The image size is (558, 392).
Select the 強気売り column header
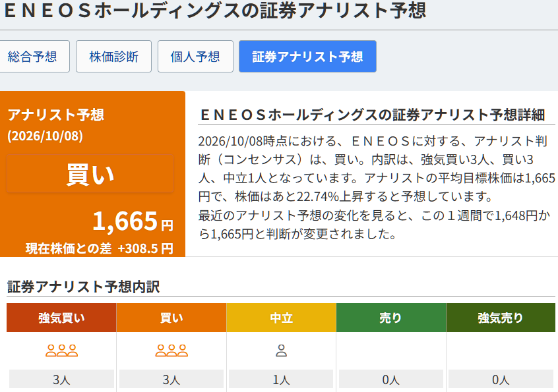(501, 318)
